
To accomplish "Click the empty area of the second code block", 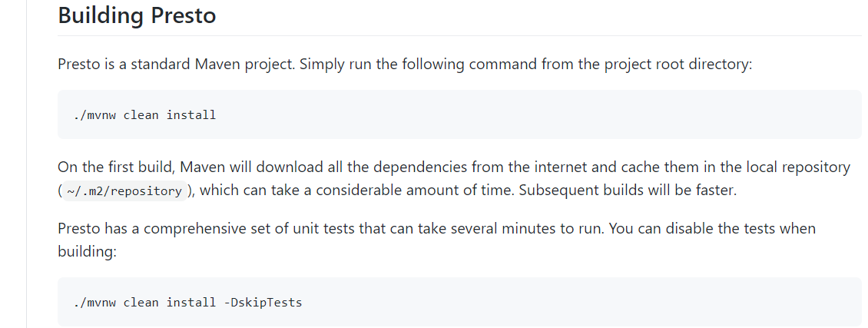I will [x=576, y=302].
